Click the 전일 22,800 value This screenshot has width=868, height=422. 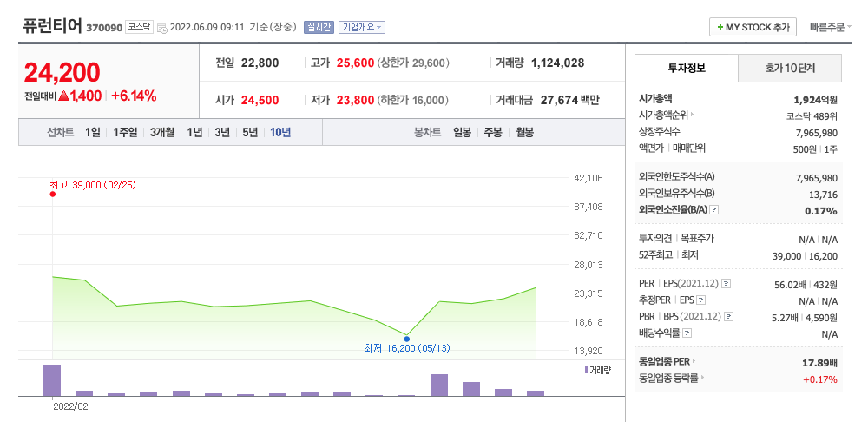click(x=260, y=63)
